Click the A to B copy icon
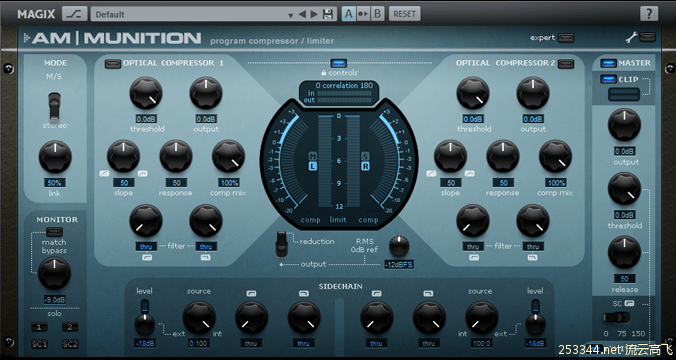Image resolution: width=676 pixels, height=360 pixels. click(x=363, y=14)
